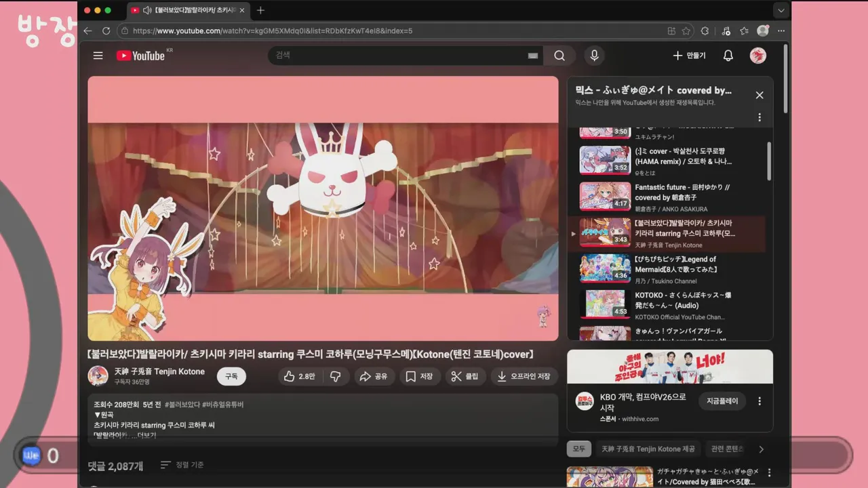Open Tenjin Kotone channel avatar
Viewport: 868px width, 488px height.
(98, 376)
